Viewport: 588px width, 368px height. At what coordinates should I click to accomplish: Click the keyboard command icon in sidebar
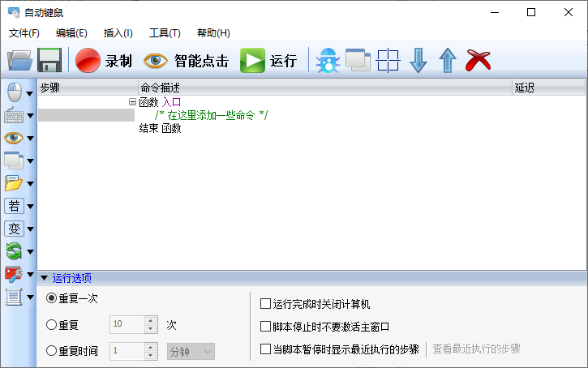[x=14, y=115]
